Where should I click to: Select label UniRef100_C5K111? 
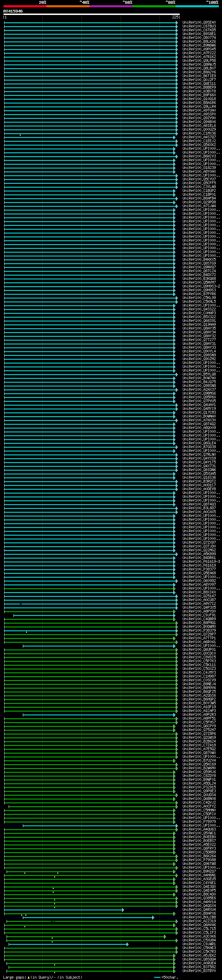[x=199, y=665]
